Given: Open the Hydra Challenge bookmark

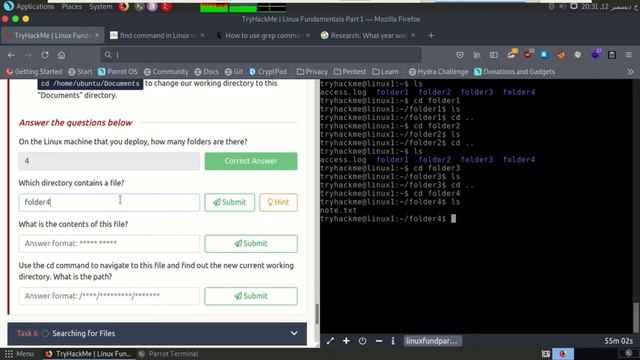Looking at the screenshot, I should coord(439,72).
